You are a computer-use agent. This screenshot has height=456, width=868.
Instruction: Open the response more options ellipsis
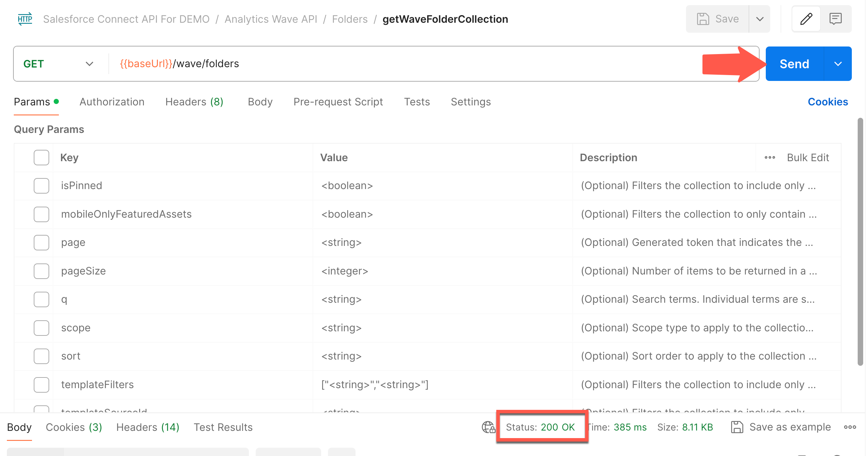click(850, 427)
